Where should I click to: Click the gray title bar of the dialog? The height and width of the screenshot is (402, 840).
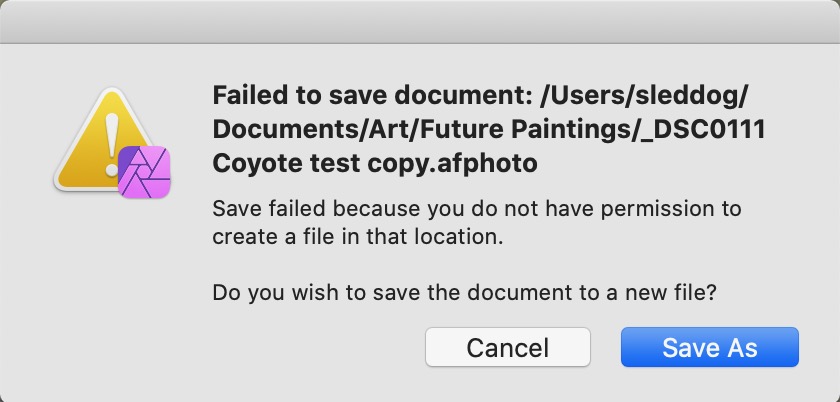(420, 21)
